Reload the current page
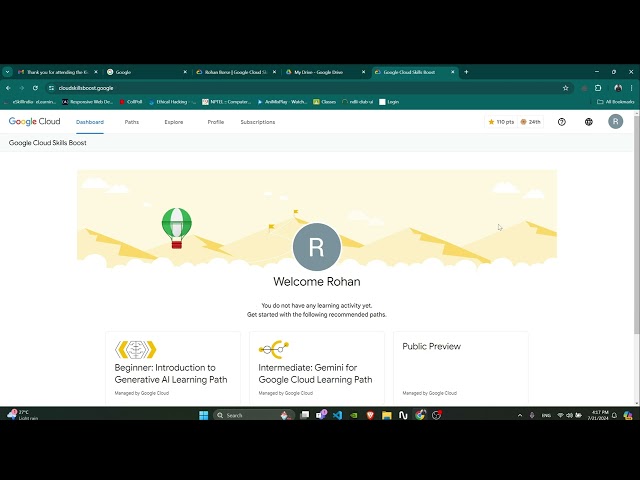Viewport: 640px width, 480px height. click(x=35, y=88)
